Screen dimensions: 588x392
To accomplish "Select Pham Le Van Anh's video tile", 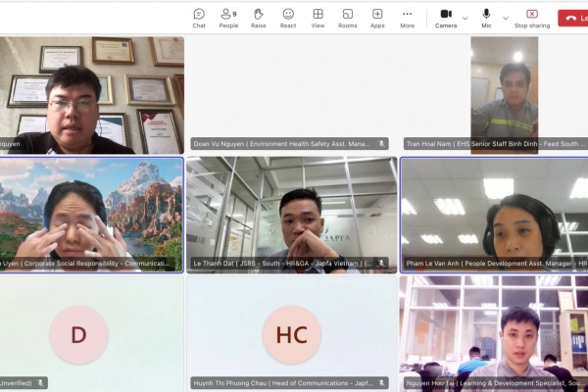I will 494,214.
